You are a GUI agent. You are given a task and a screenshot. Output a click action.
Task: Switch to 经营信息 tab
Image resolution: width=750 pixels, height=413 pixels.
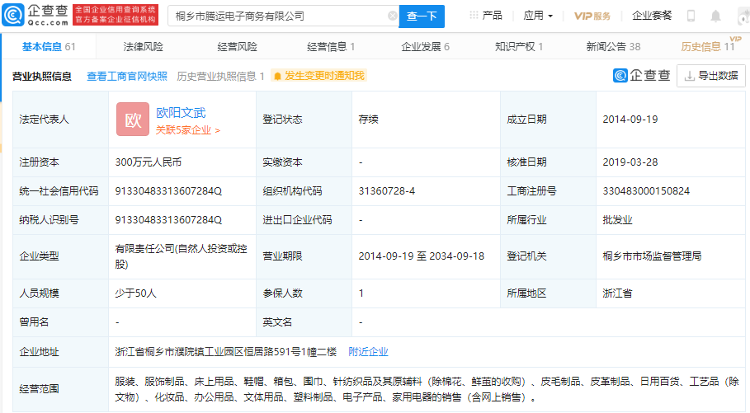(331, 46)
